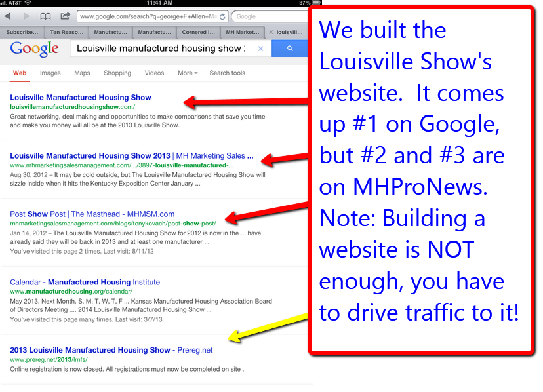Click the 'May 2013, Next Month' snippet
The image size is (543, 392).
[x=141, y=305]
